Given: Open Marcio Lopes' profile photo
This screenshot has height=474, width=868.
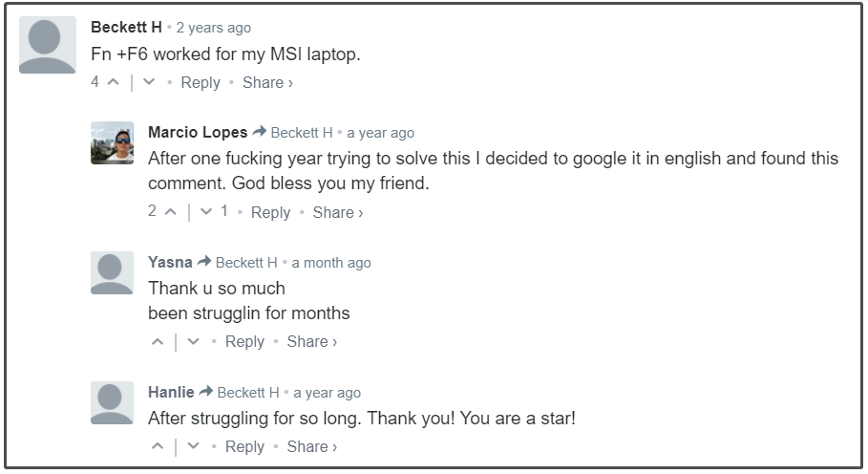Looking at the screenshot, I should 113,142.
